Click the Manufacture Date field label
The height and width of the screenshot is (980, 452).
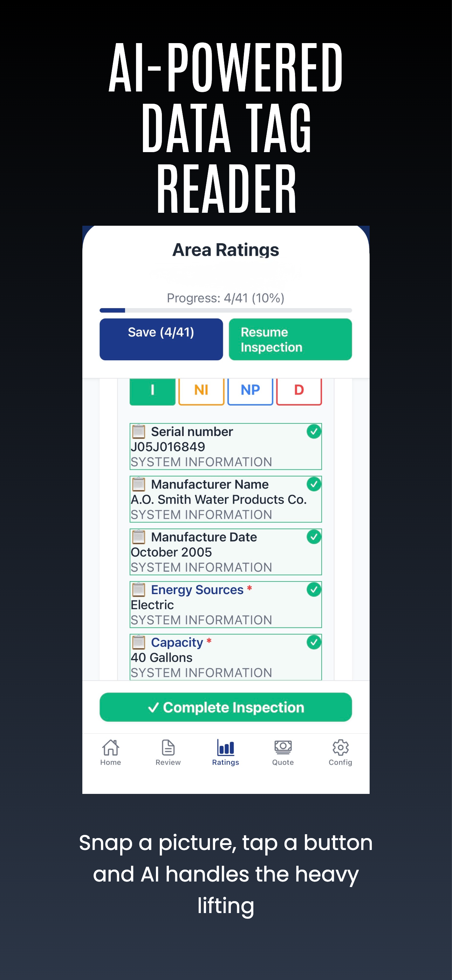pyautogui.click(x=204, y=537)
